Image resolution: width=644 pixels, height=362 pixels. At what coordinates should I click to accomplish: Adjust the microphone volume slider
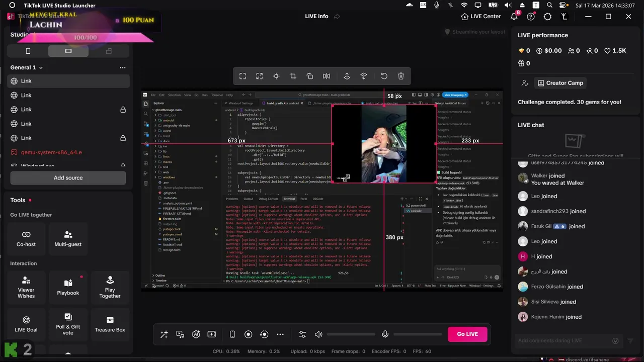tap(417, 334)
